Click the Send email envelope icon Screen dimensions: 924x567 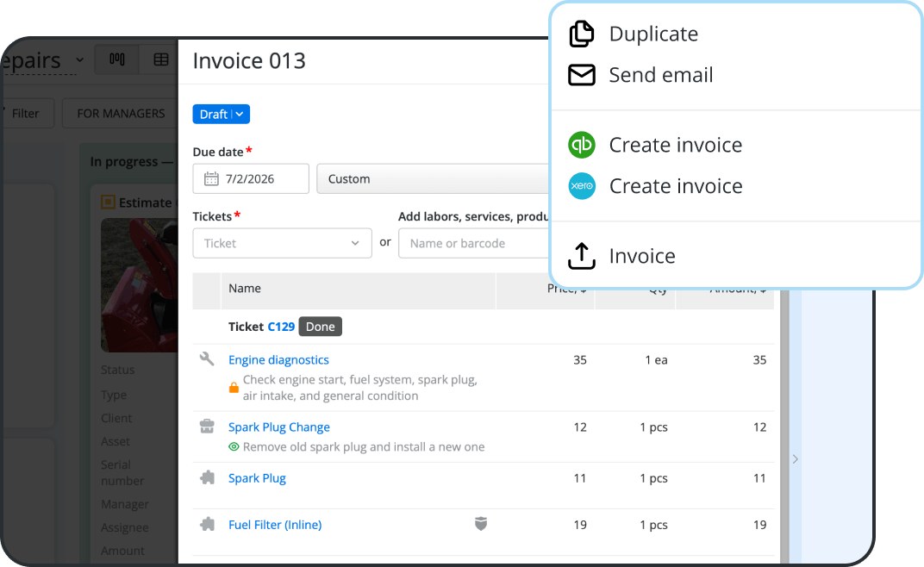582,75
